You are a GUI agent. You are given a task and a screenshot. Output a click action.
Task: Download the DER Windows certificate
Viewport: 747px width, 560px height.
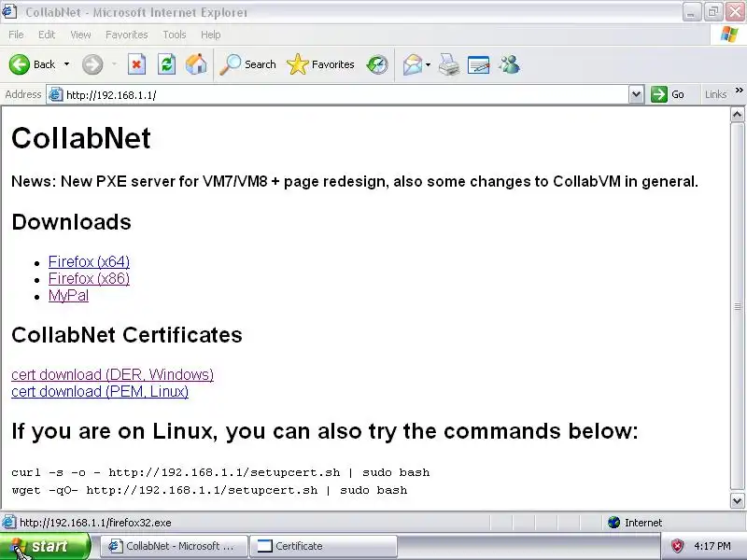click(112, 374)
